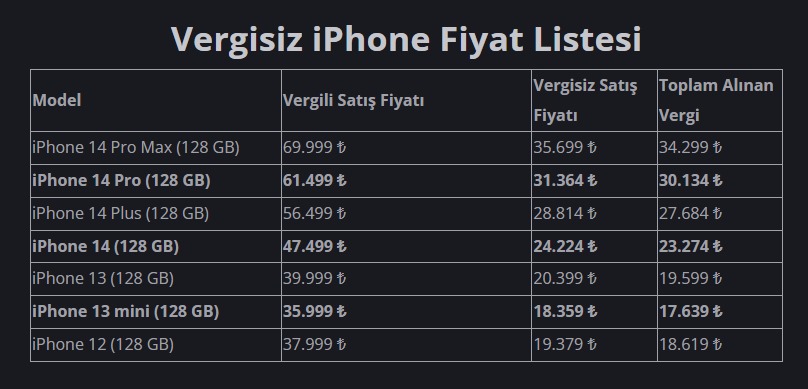
Task: Click the Toplam Alınan Vergi column header
Action: tap(719, 100)
